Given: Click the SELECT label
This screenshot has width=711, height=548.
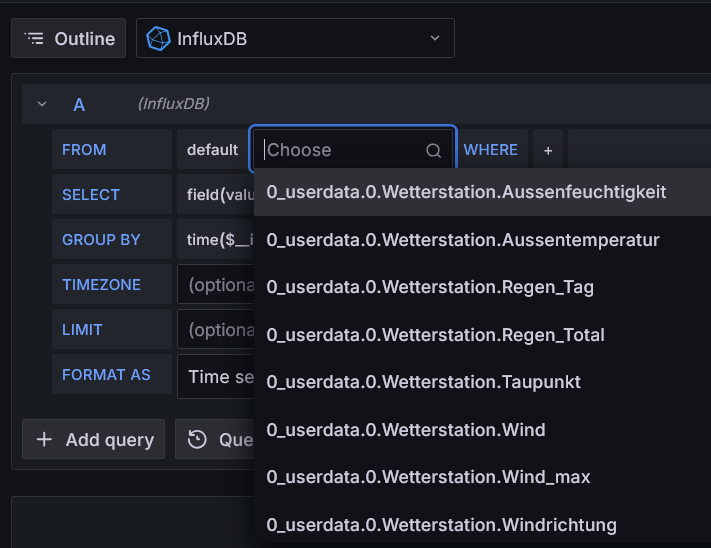Looking at the screenshot, I should tap(91, 194).
